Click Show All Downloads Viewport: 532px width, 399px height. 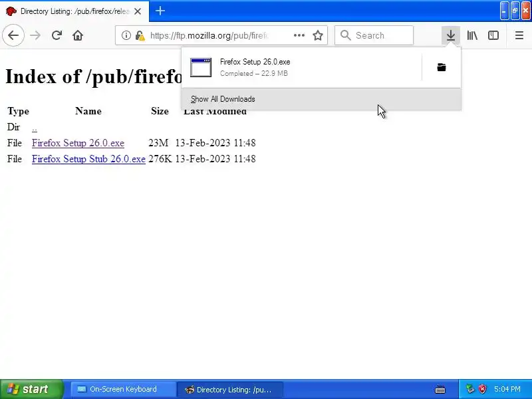[321, 99]
